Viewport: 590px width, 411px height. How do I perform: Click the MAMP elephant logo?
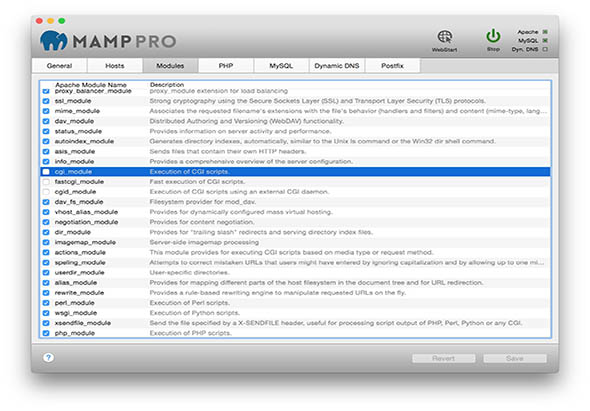tap(54, 41)
